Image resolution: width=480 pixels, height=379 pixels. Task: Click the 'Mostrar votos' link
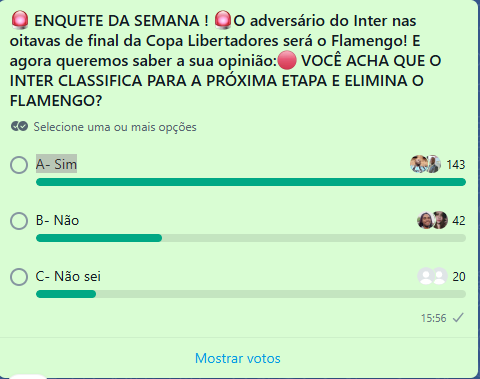(238, 358)
